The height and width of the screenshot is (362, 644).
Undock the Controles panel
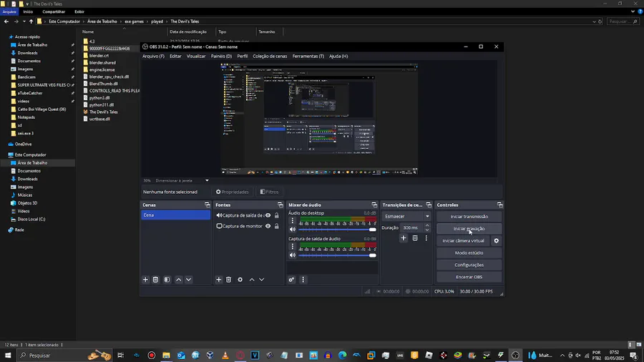(500, 205)
